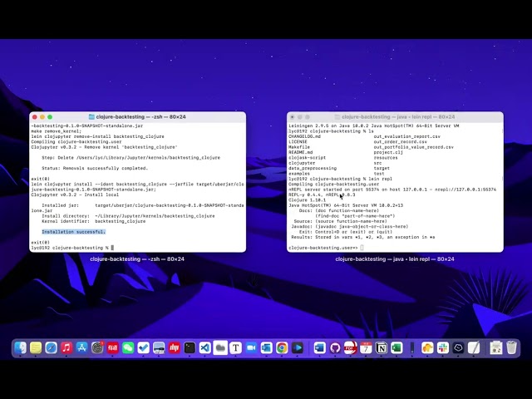
Task: Click 'out_order_record.csv' file name
Action: point(401,142)
